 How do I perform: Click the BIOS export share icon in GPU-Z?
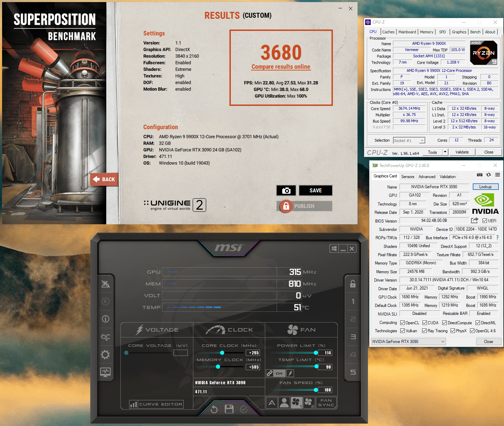474,220
